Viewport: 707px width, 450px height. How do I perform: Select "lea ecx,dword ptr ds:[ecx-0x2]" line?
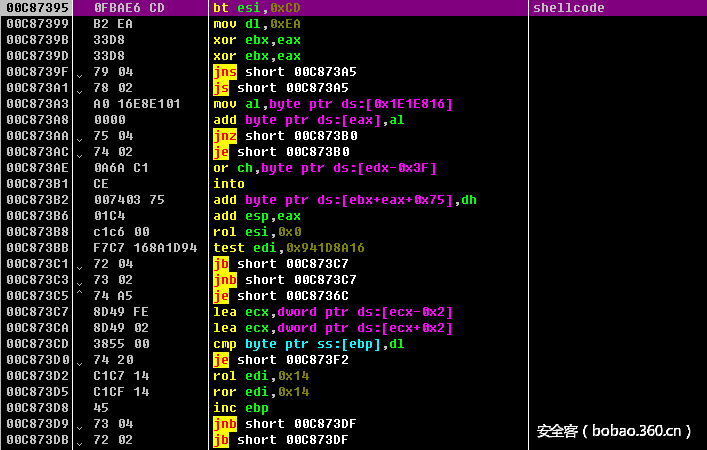click(332, 312)
